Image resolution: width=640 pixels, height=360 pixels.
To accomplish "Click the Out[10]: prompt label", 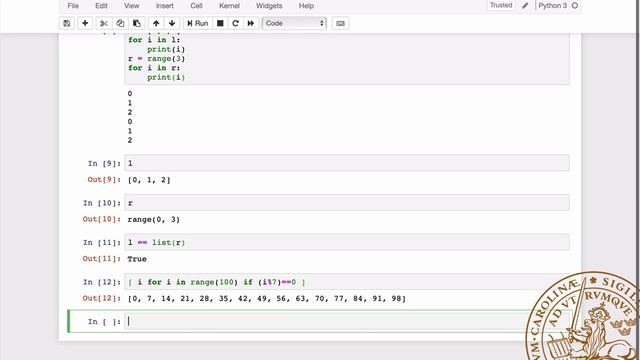I will click(x=102, y=220).
